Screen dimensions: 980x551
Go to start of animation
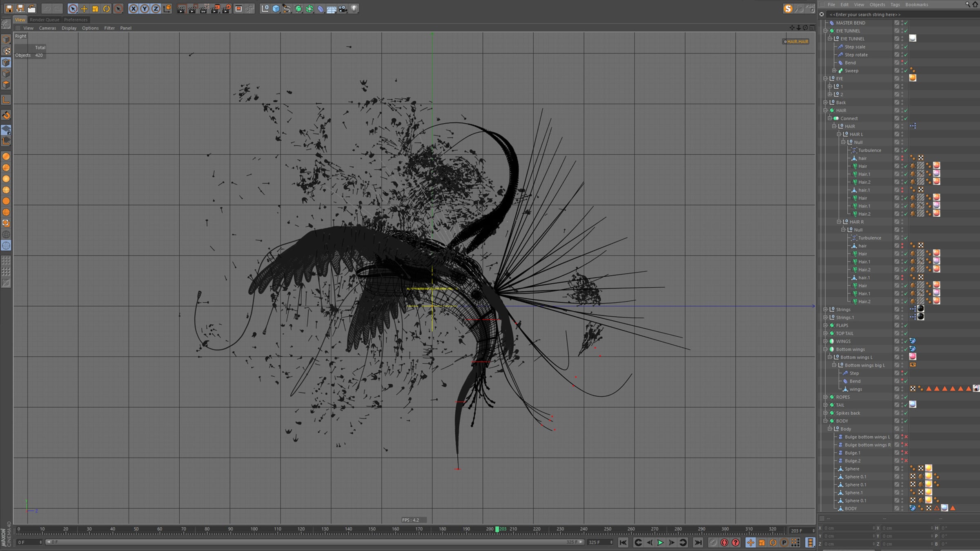[x=623, y=542]
